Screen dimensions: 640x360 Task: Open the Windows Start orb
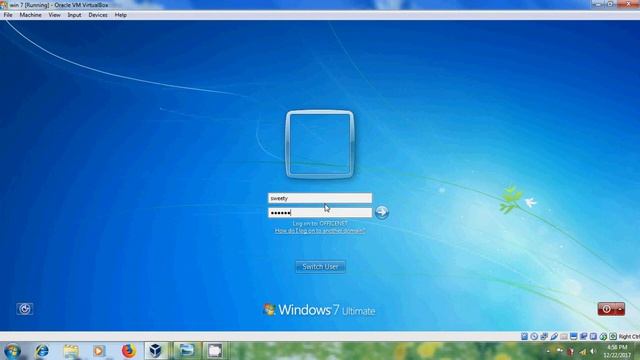pos(13,351)
